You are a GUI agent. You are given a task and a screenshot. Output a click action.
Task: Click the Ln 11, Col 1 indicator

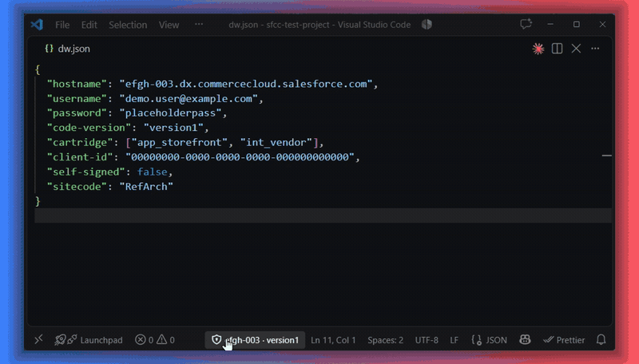pos(333,340)
